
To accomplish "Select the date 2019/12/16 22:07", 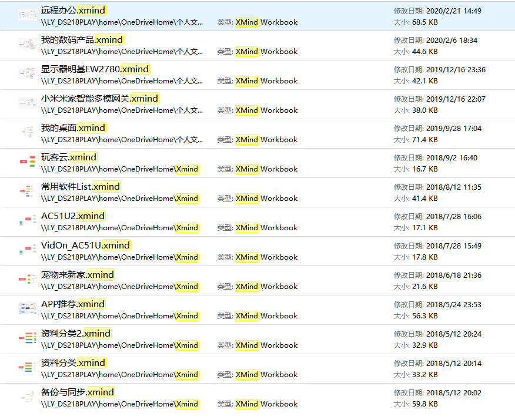I will point(456,99).
